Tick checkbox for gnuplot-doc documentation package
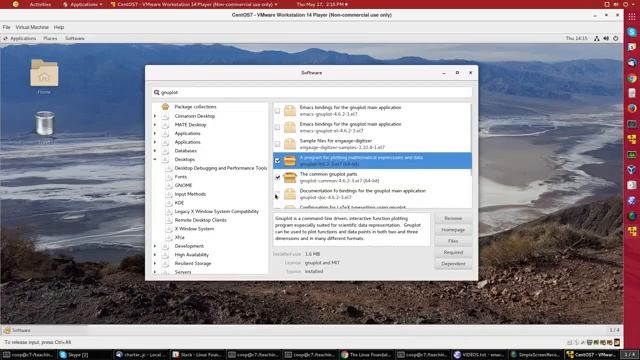The width and height of the screenshot is (640, 360). pos(278,194)
